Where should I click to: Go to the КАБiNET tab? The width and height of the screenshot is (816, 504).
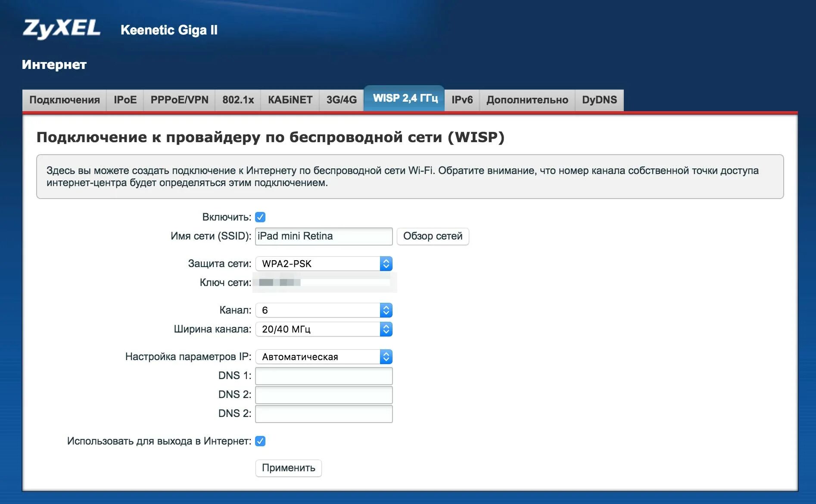(290, 100)
